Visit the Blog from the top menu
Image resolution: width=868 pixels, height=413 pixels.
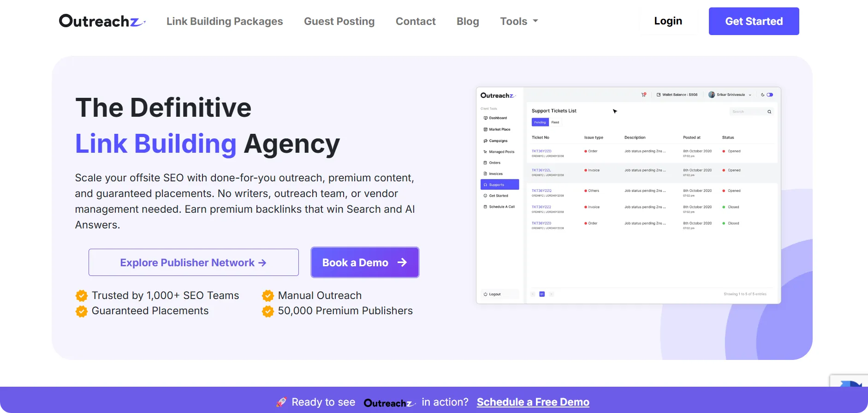pyautogui.click(x=468, y=21)
